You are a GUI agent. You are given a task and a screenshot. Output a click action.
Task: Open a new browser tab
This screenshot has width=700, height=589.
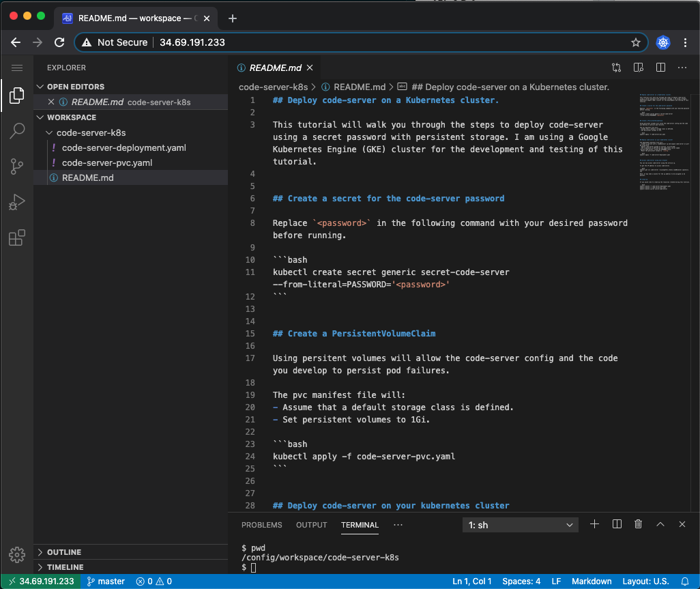click(233, 18)
